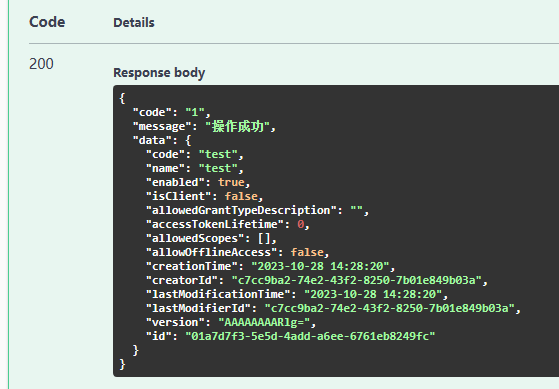Click the Code column header
Image resolution: width=559 pixels, height=389 pixels.
pyautogui.click(x=47, y=22)
